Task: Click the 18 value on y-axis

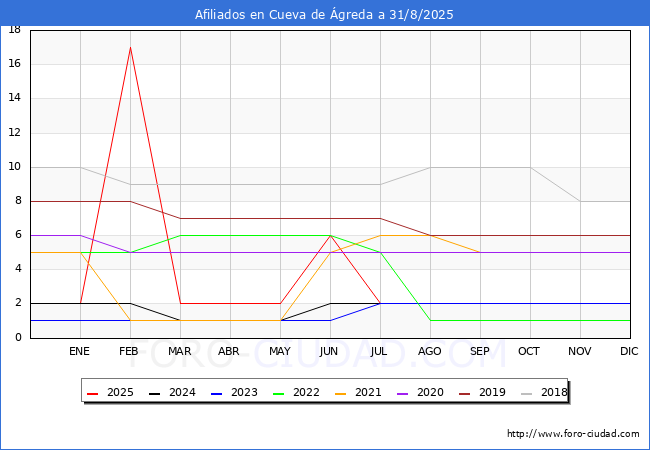Action: coord(15,29)
